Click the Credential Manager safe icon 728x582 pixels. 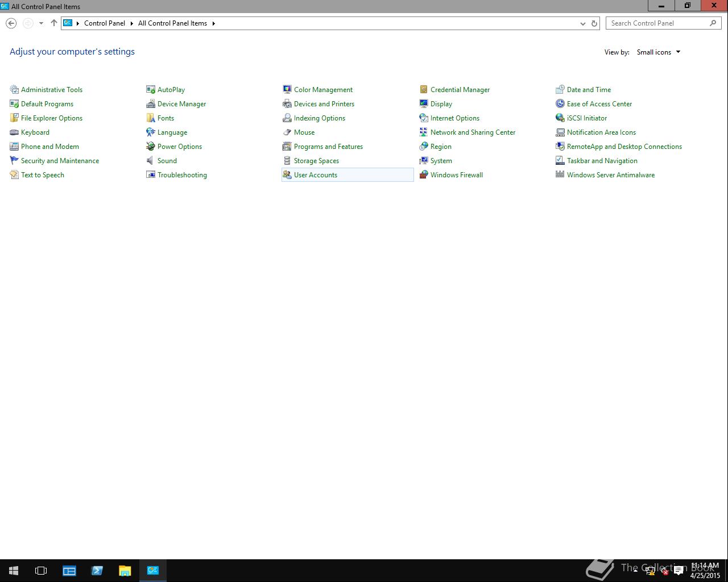424,90
